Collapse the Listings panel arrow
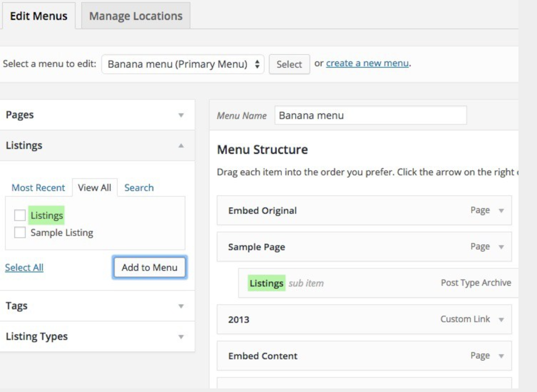537x392 pixels. [x=181, y=145]
